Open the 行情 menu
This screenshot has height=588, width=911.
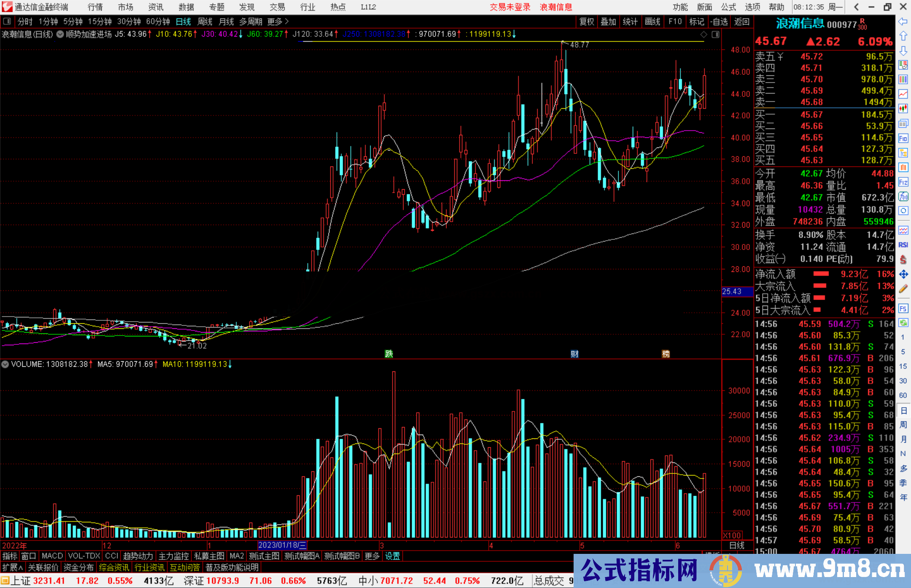coord(95,7)
